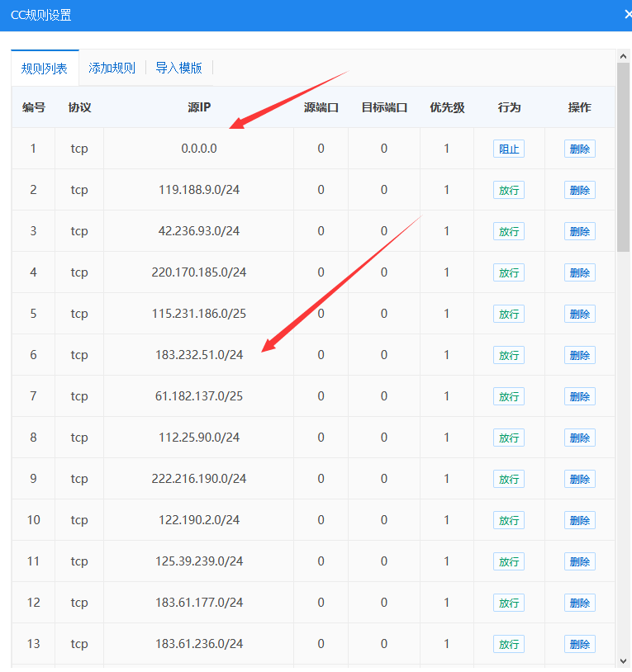The width and height of the screenshot is (632, 672).
Task: Click scrollbar up arrow
Action: pos(624,56)
